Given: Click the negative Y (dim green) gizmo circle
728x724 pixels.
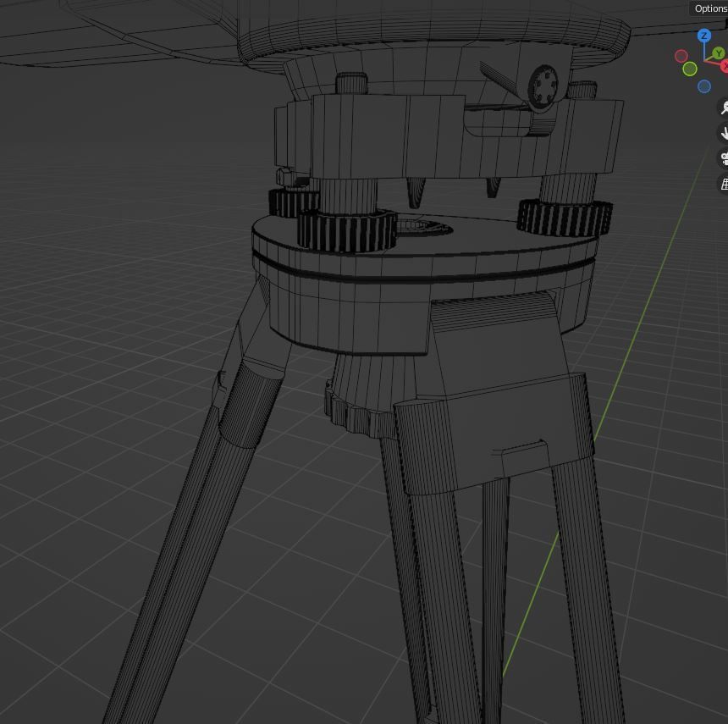Looking at the screenshot, I should tap(689, 69).
